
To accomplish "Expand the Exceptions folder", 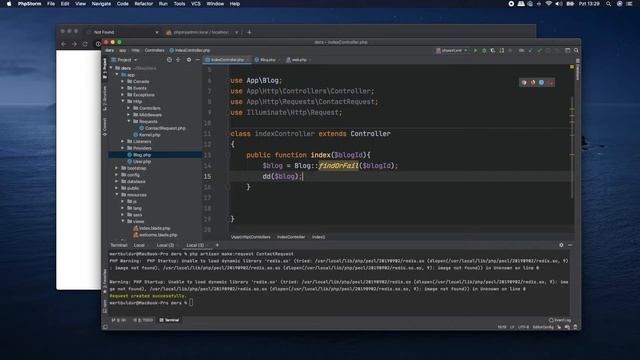I will pyautogui.click(x=122, y=95).
